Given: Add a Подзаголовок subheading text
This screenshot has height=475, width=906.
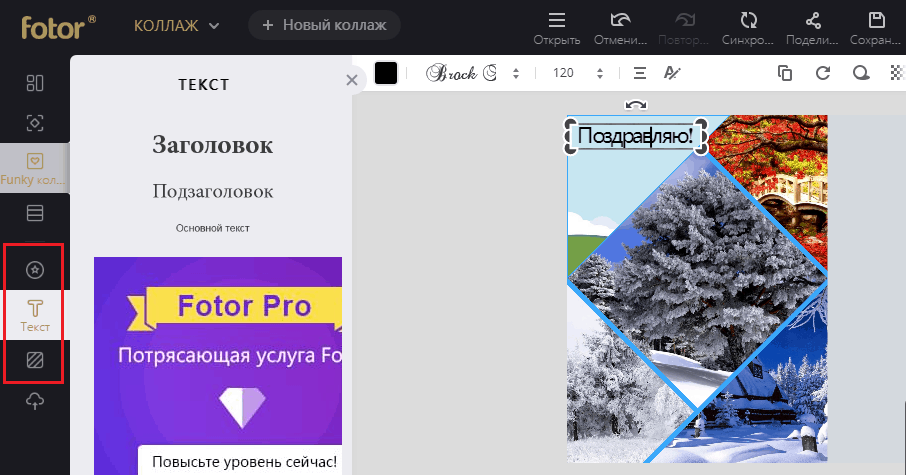Looking at the screenshot, I should click(212, 191).
